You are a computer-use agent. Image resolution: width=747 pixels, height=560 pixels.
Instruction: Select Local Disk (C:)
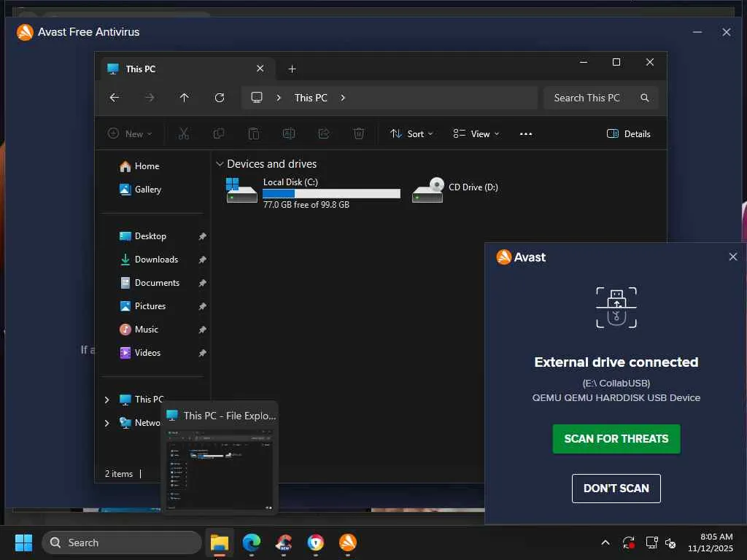(x=312, y=192)
